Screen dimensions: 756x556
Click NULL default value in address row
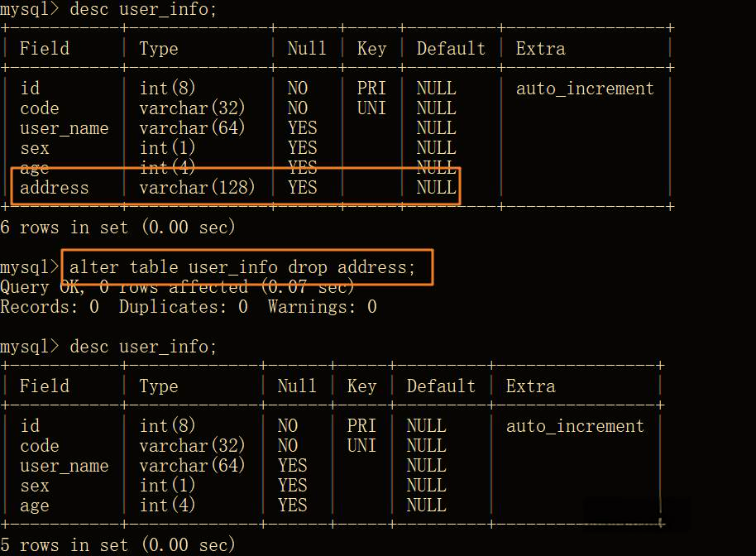pos(437,188)
